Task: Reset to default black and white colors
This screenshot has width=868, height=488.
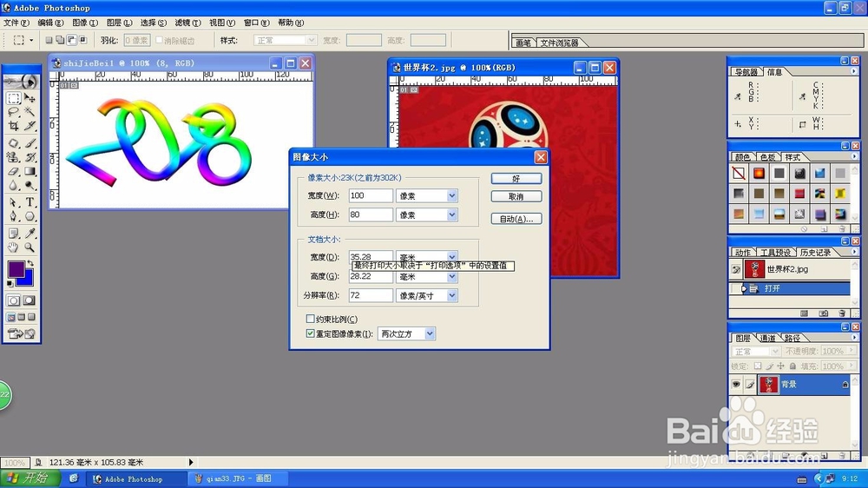Action: (10, 284)
